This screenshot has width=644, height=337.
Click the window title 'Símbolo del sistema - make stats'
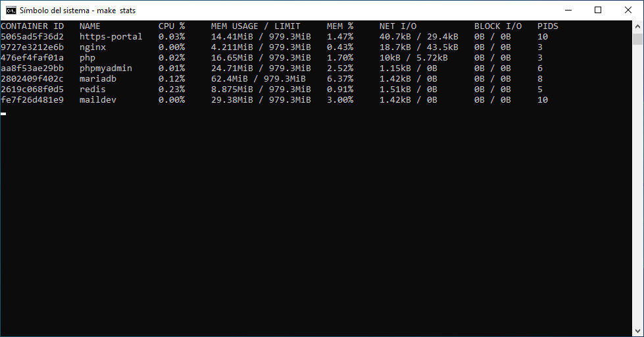coord(78,11)
